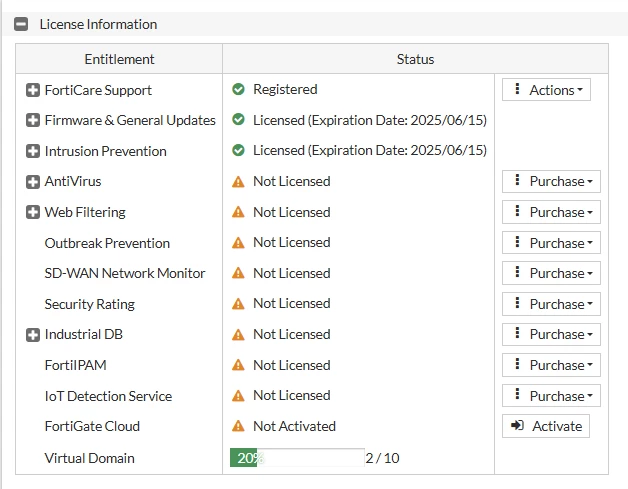Expand the FortiCare Support entitlement
The height and width of the screenshot is (489, 628).
click(x=33, y=90)
